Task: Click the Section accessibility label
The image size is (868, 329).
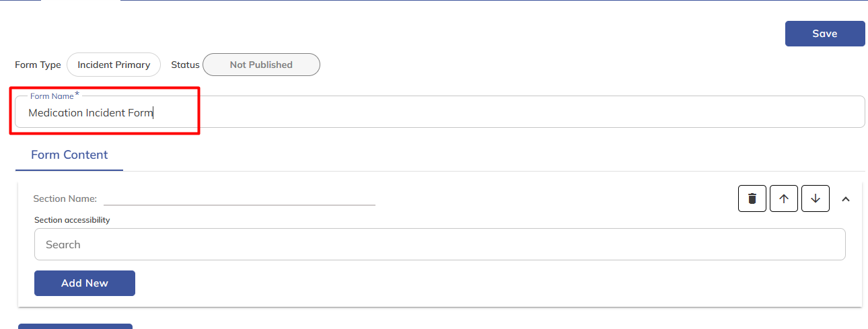Action: coord(72,220)
